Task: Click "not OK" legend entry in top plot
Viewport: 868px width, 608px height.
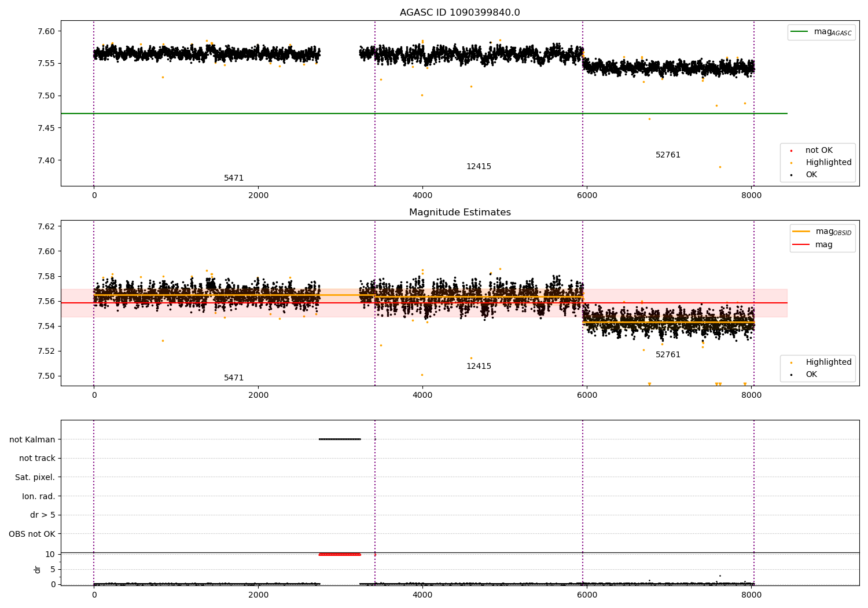Action: [819, 150]
